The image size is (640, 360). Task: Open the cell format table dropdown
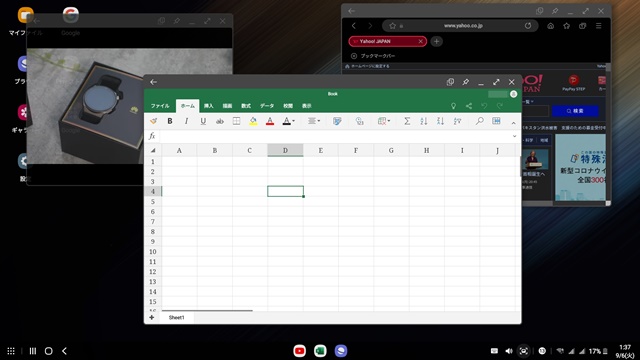(384, 121)
